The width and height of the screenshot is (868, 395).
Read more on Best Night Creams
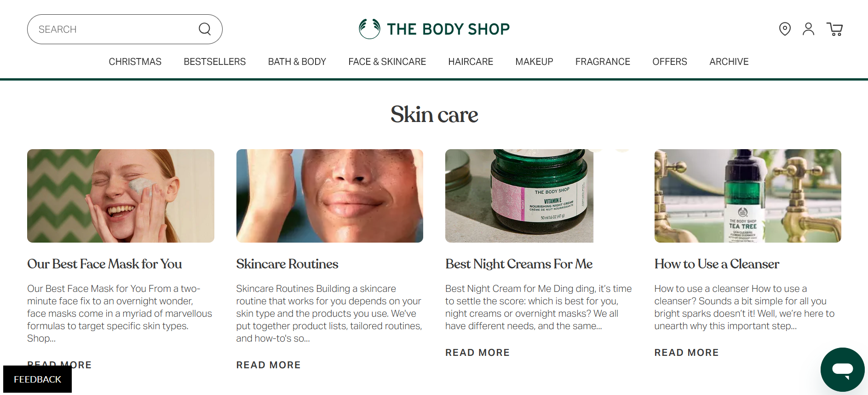[x=477, y=353]
